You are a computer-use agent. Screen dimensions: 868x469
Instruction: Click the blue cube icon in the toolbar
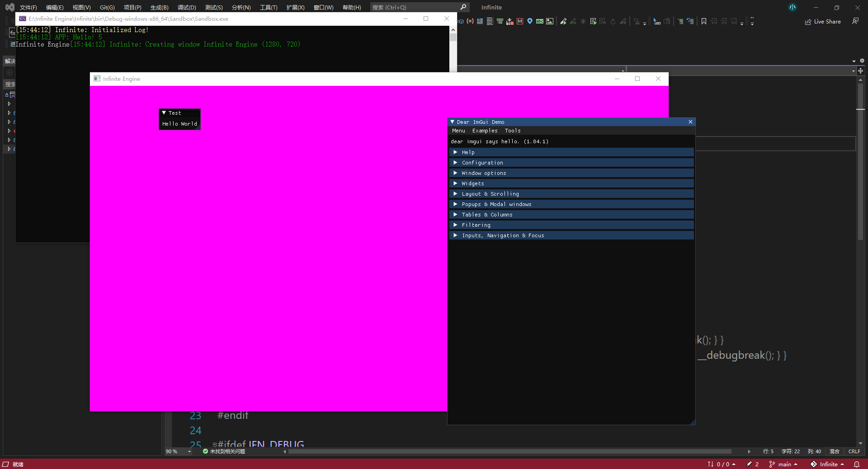(x=461, y=21)
